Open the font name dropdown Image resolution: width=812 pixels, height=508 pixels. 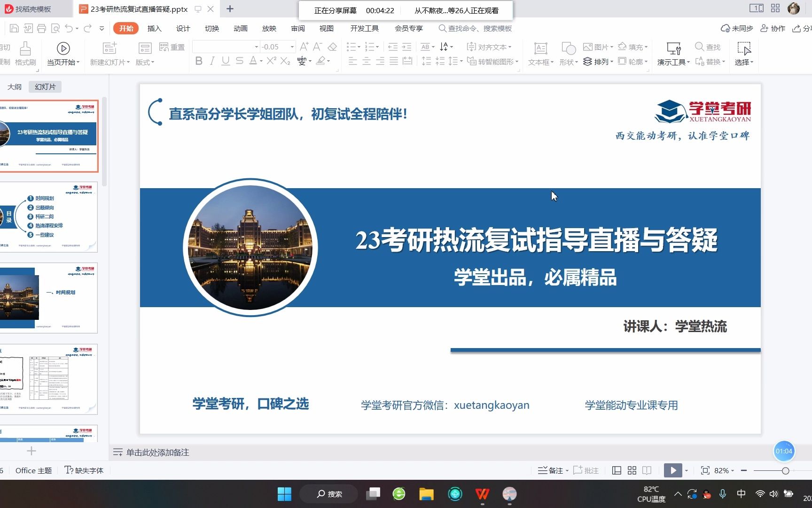(x=257, y=47)
